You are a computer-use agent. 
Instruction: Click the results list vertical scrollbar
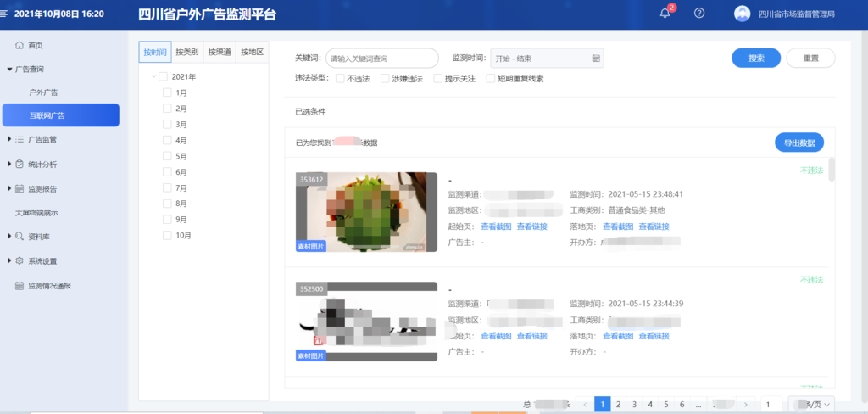[x=832, y=170]
